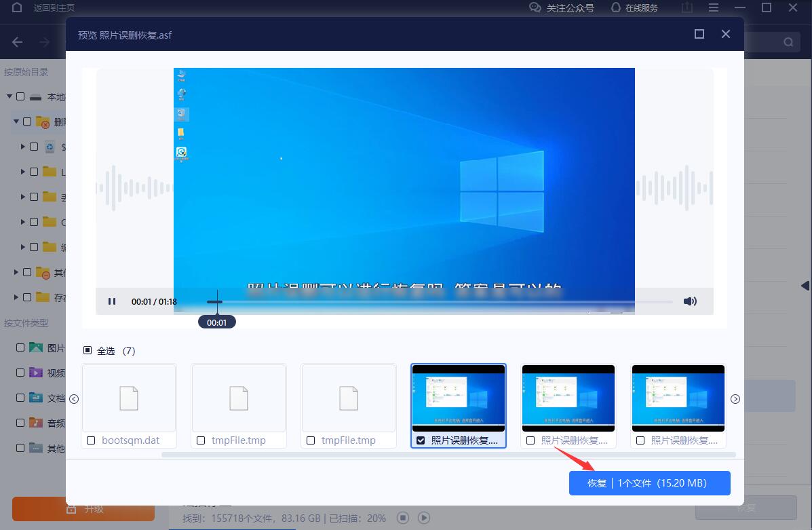The height and width of the screenshot is (530, 812).
Task: Resume scan with the play icon
Action: pos(423,518)
